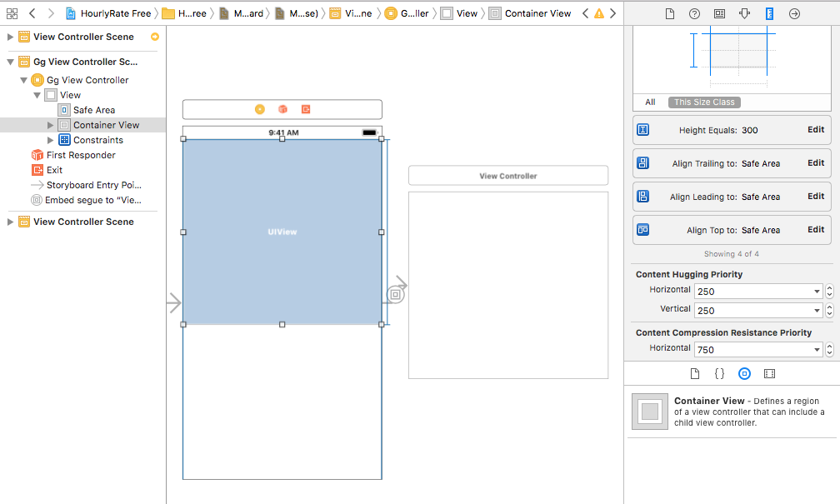Step Horizontal compression resistance value

(x=830, y=350)
